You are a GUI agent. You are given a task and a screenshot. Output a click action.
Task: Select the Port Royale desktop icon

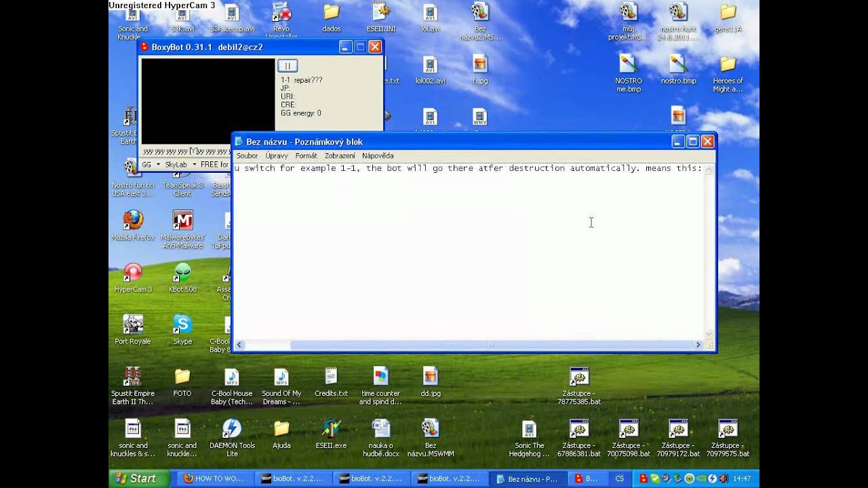pos(133,330)
